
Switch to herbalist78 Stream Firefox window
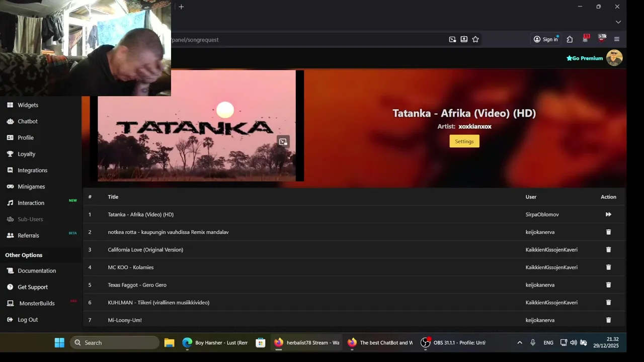point(306,342)
